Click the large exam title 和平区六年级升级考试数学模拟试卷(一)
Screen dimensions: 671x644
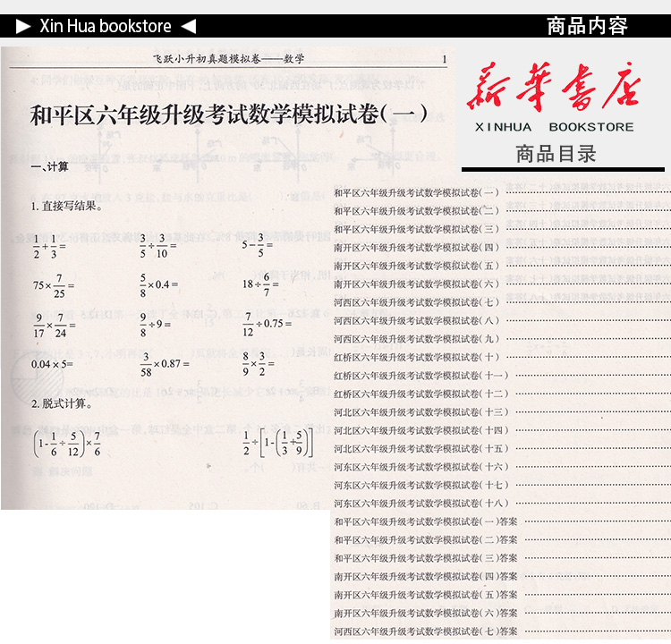click(x=228, y=114)
